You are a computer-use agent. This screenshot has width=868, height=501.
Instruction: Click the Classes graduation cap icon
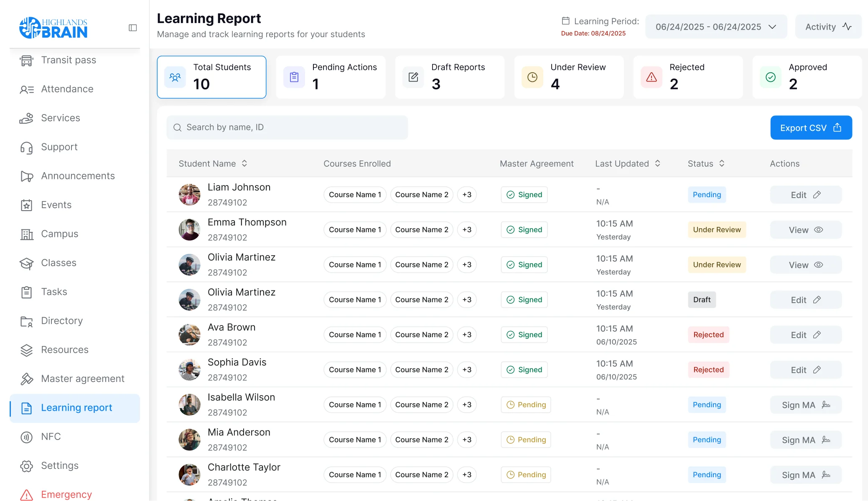click(x=27, y=263)
